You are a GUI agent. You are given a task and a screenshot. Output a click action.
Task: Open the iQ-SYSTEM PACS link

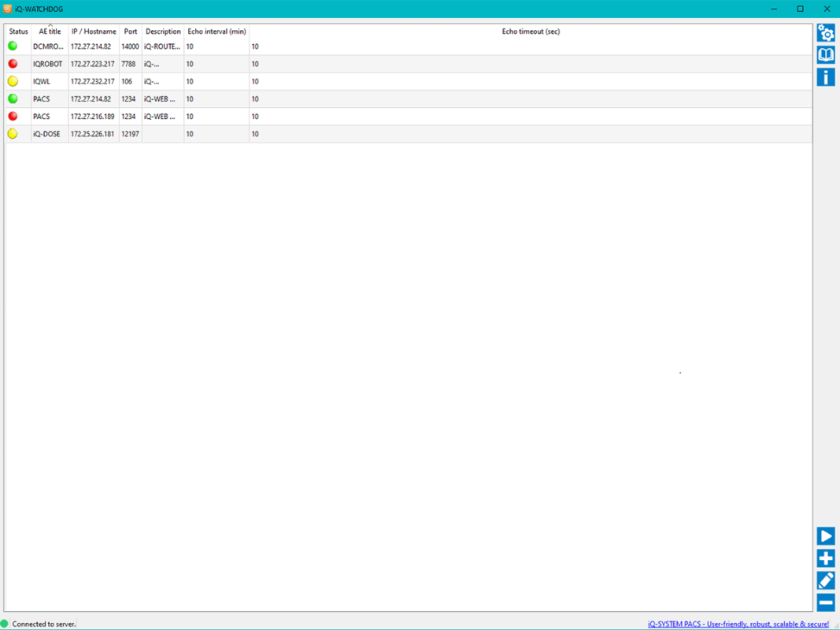tap(738, 624)
